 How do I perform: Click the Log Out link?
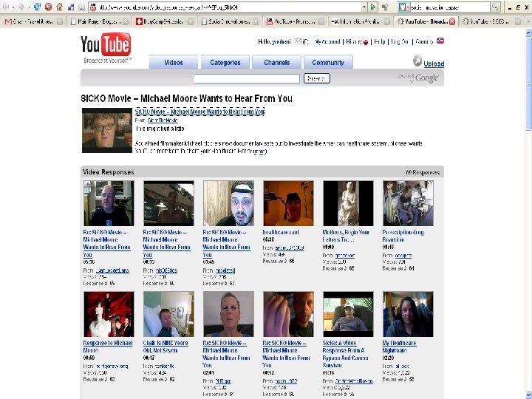click(400, 41)
